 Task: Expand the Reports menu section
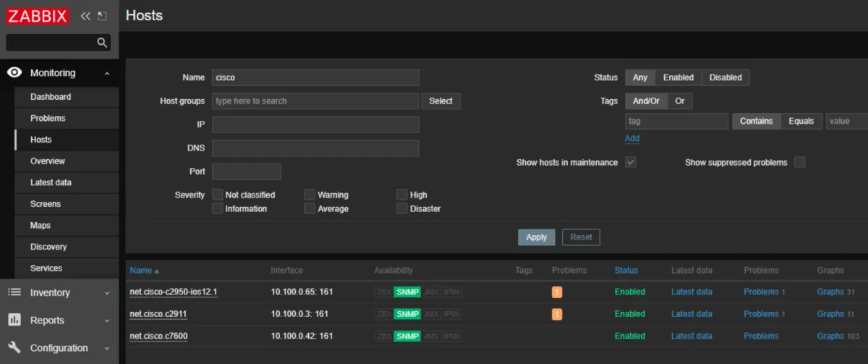(x=107, y=321)
